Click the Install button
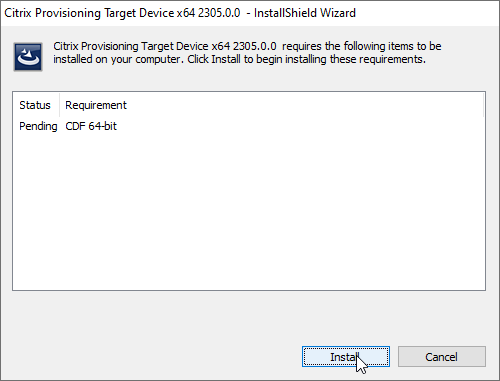 tap(346, 357)
